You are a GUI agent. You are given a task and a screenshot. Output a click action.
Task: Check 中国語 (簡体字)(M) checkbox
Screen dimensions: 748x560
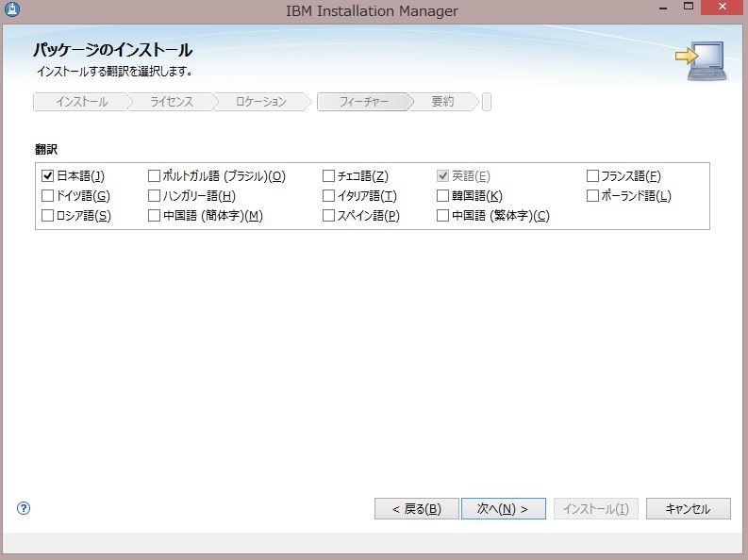(154, 216)
